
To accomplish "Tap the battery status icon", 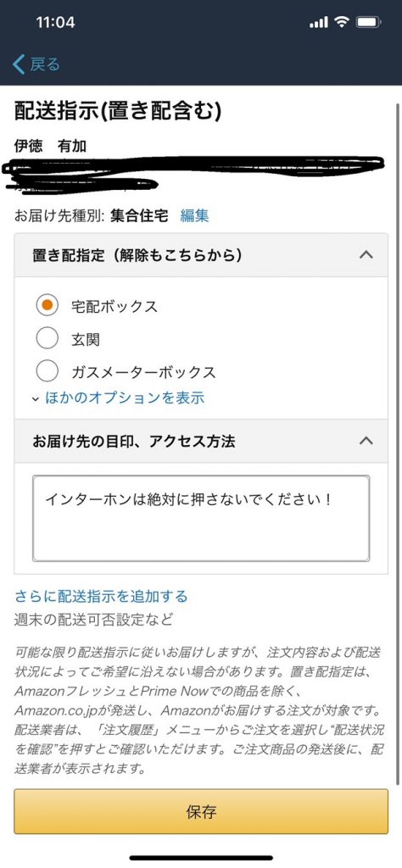I will [368, 23].
